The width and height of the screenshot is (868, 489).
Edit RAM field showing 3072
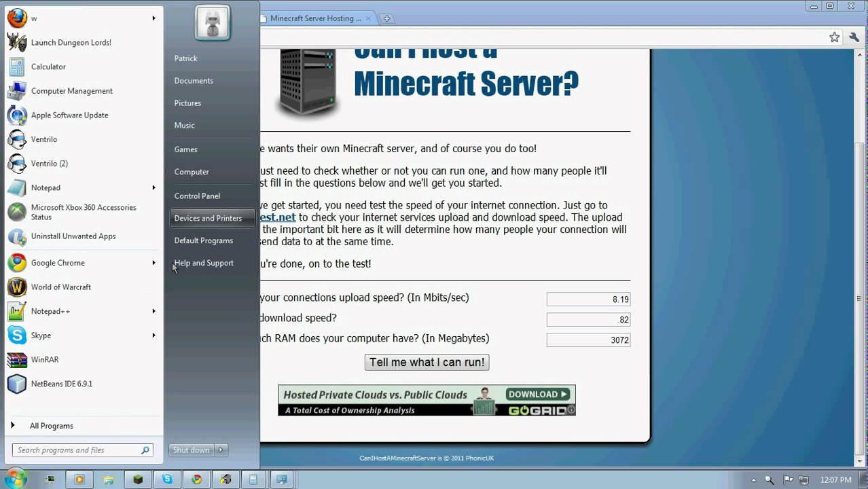(x=588, y=340)
